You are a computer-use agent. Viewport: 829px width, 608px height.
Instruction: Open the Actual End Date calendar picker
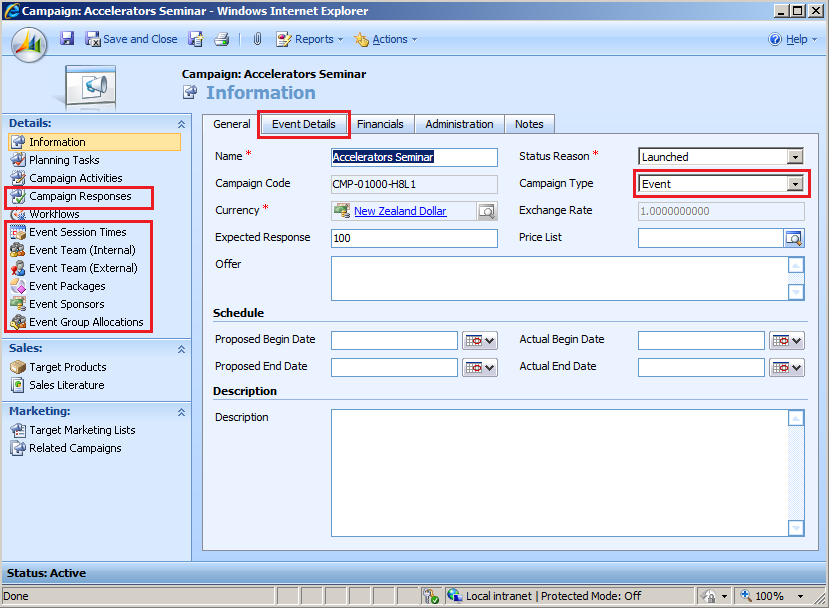(x=787, y=368)
